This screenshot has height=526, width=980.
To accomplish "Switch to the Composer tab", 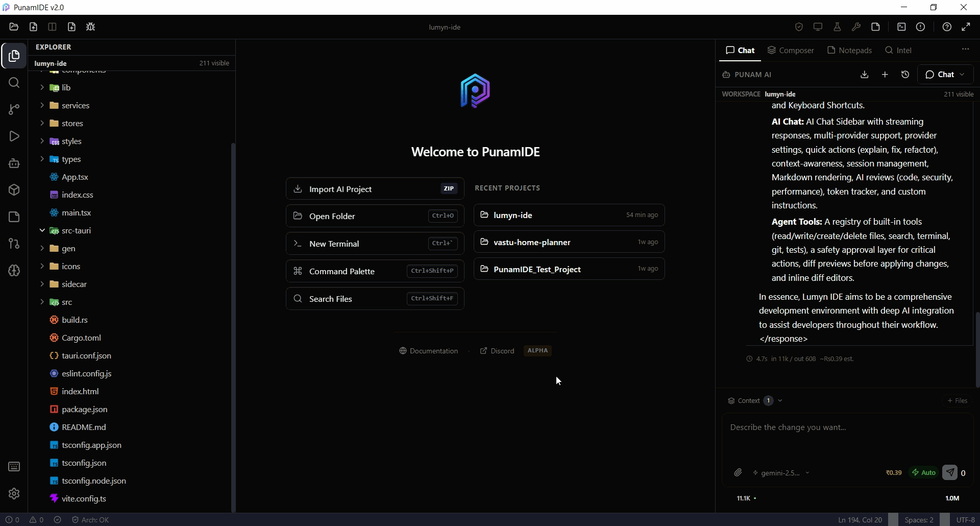I will 791,50.
